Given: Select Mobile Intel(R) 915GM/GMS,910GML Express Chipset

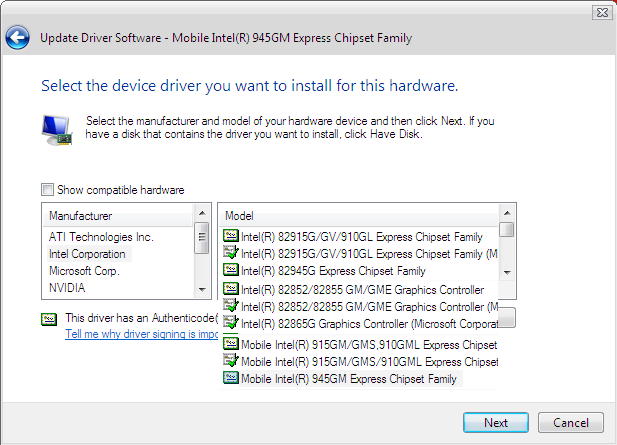Looking at the screenshot, I should pos(369,345).
